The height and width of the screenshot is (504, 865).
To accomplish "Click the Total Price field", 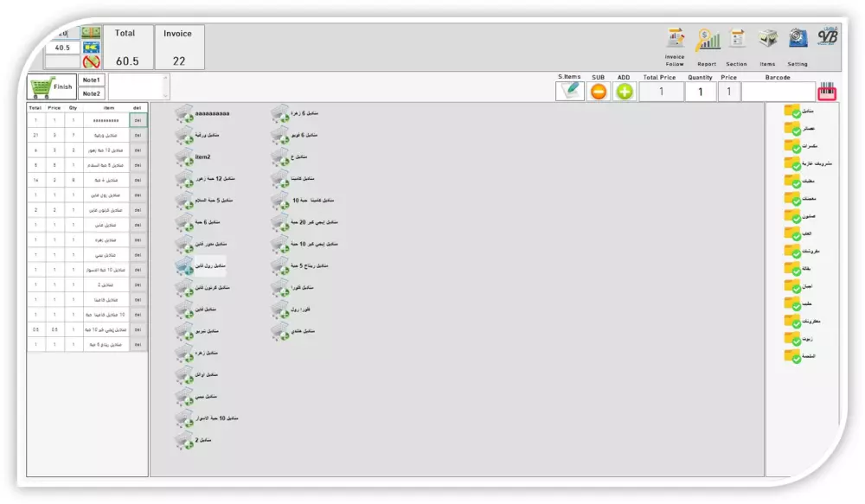I will (661, 92).
